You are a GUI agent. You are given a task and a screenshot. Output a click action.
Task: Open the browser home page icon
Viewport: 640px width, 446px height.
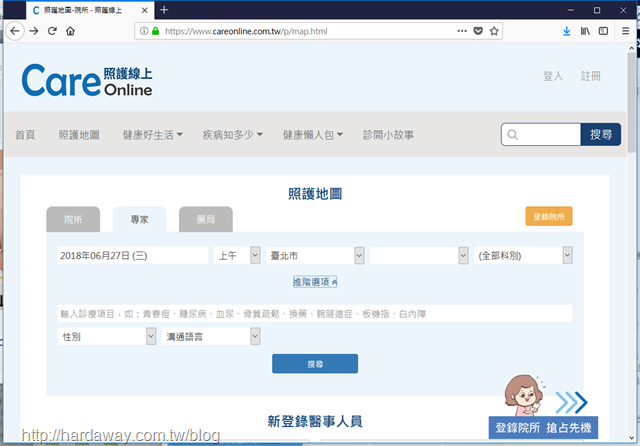70,31
